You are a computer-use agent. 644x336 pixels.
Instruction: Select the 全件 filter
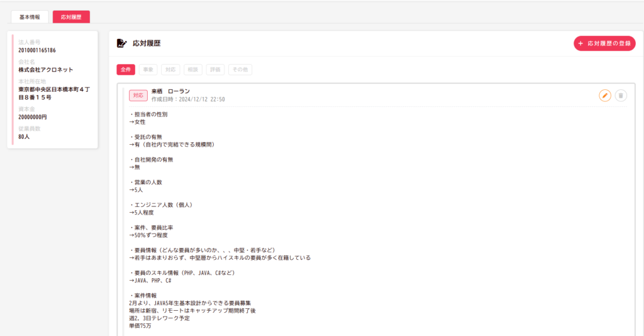coord(126,70)
